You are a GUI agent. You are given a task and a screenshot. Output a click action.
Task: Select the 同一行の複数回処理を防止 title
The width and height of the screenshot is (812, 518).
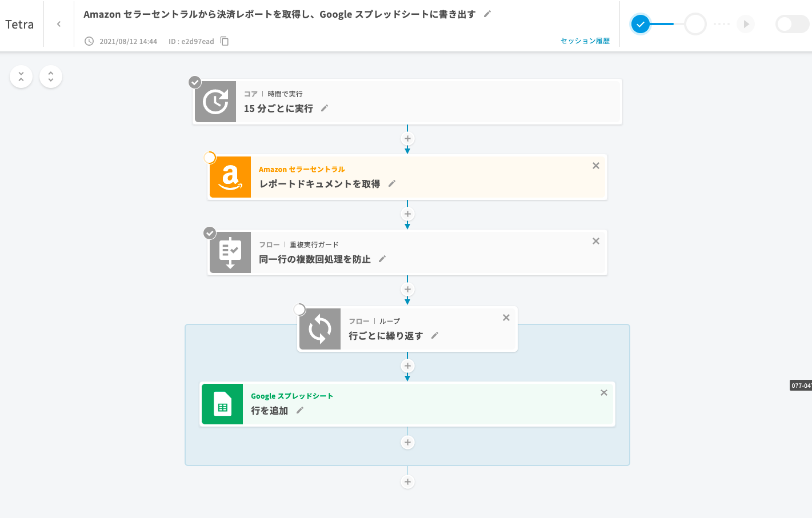coord(315,259)
